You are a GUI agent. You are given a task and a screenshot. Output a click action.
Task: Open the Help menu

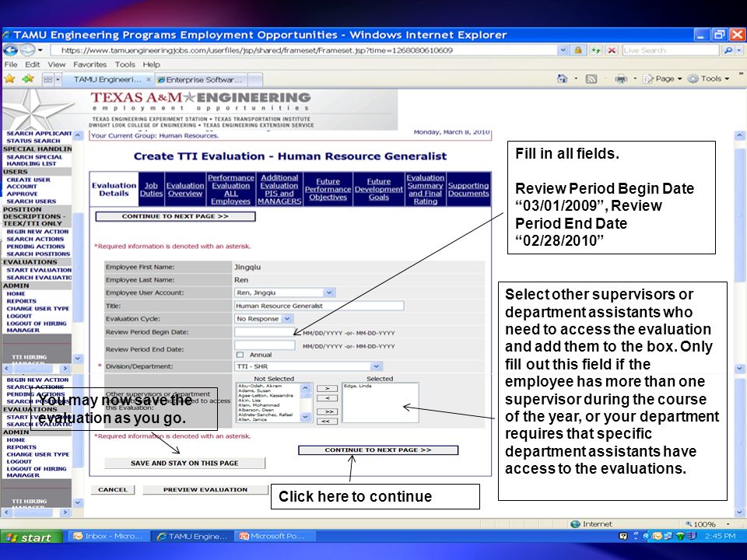151,65
